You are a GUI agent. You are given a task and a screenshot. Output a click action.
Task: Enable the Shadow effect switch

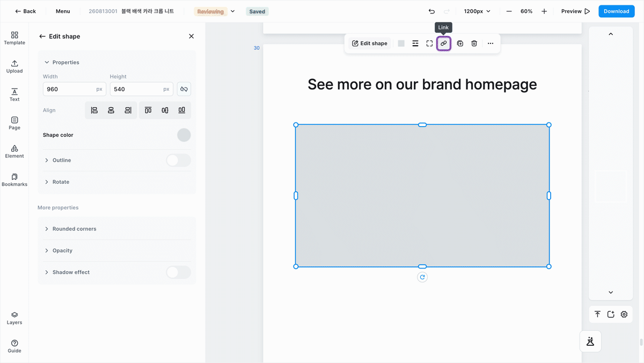[178, 272]
